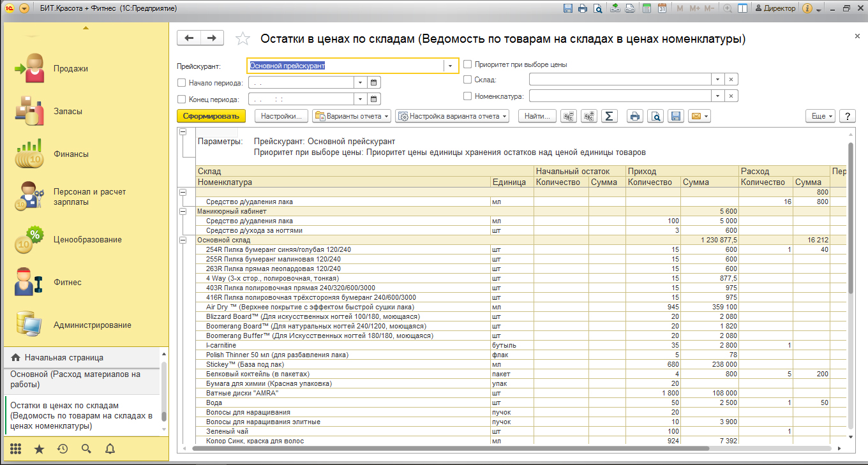Open the history icon in bottom panel
Viewport: 868px width, 465px height.
click(63, 448)
